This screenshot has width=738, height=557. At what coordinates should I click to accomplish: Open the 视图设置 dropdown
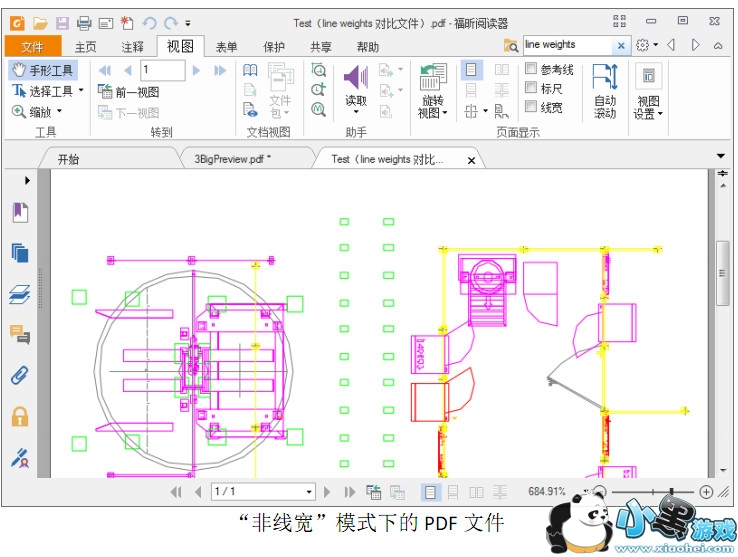pos(648,91)
